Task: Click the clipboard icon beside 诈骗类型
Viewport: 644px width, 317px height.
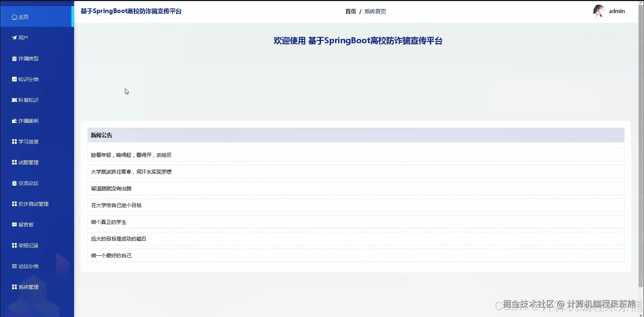Action: 14,59
